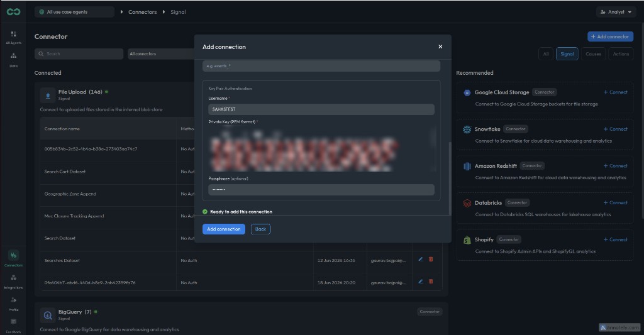Select the All filter tab
The height and width of the screenshot is (335, 644).
546,54
